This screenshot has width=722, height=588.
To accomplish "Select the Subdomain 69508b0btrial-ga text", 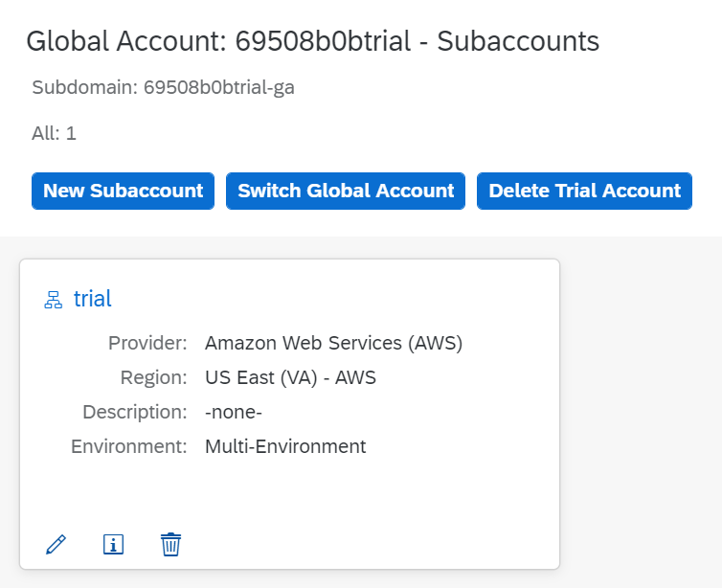I will [163, 88].
